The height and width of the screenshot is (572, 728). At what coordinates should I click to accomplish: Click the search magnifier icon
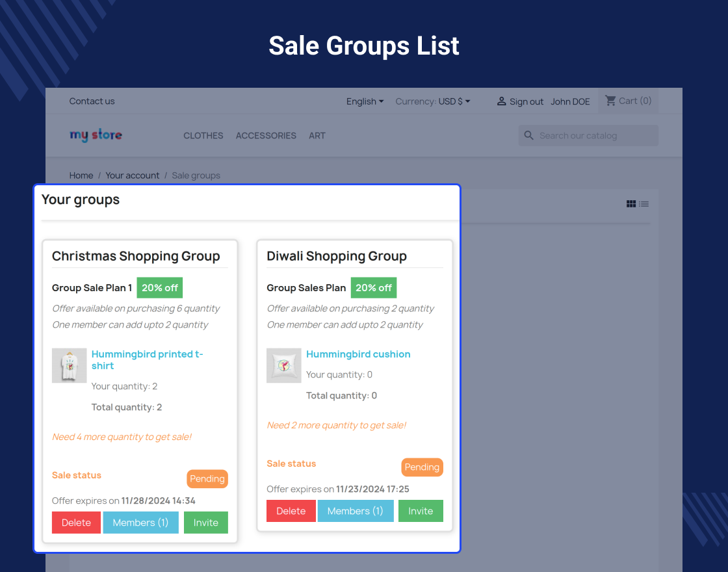(529, 136)
